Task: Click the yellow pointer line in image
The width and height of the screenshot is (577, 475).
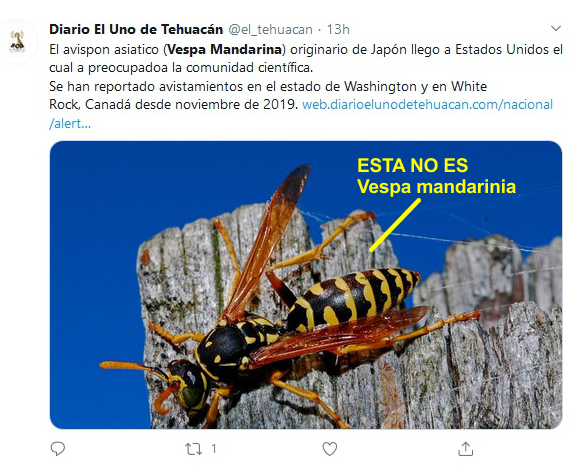Action: [x=395, y=225]
